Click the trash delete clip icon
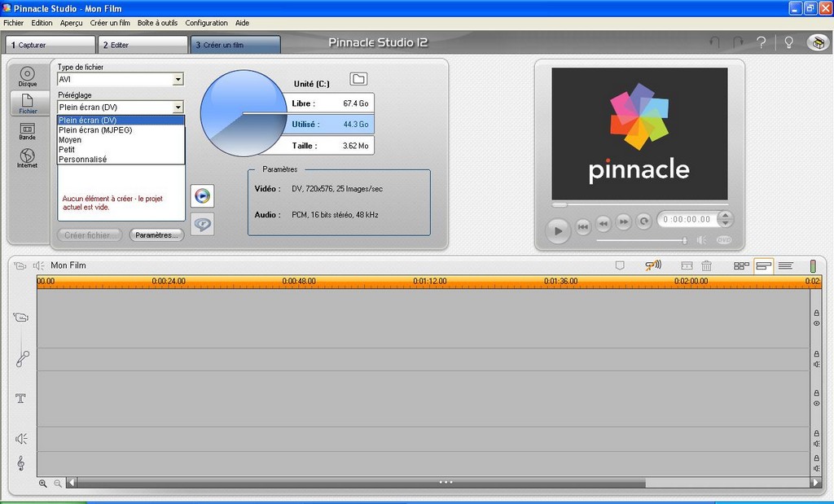 coord(706,265)
